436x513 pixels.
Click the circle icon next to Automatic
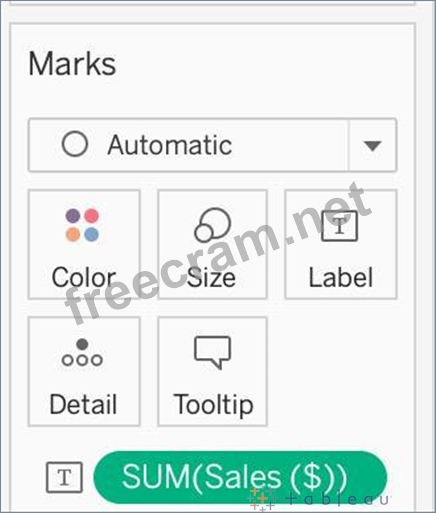click(75, 144)
